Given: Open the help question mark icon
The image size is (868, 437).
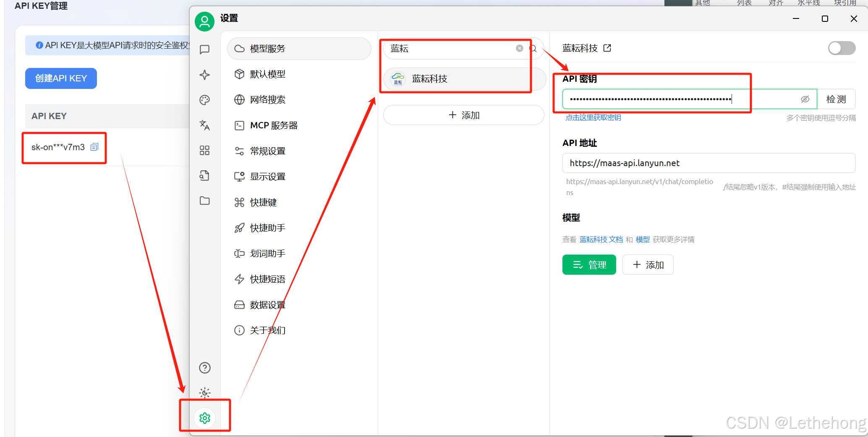Looking at the screenshot, I should [x=204, y=368].
